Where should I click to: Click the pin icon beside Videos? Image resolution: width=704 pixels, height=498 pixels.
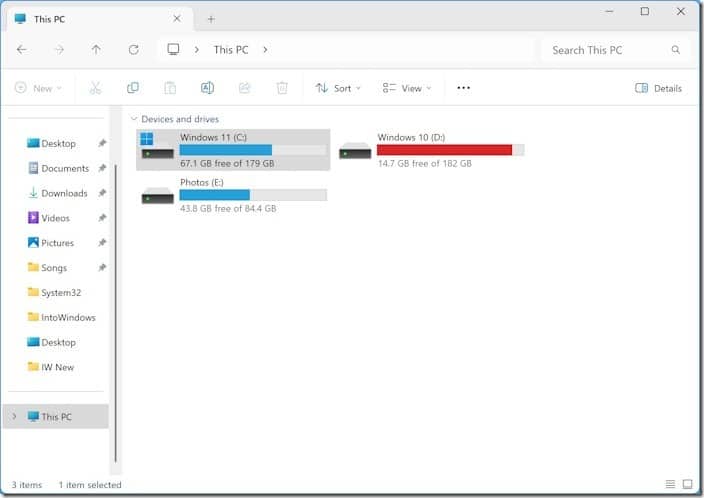[102, 218]
